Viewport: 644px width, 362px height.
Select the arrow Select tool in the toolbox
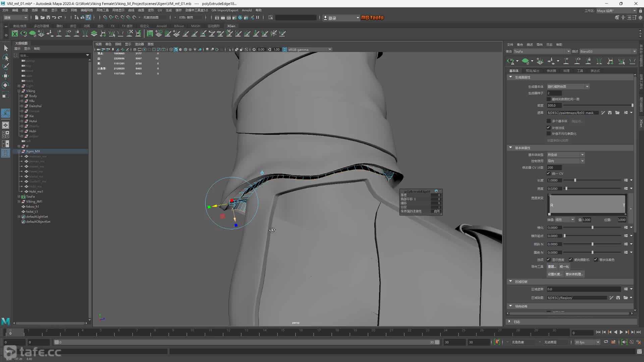tap(6, 48)
